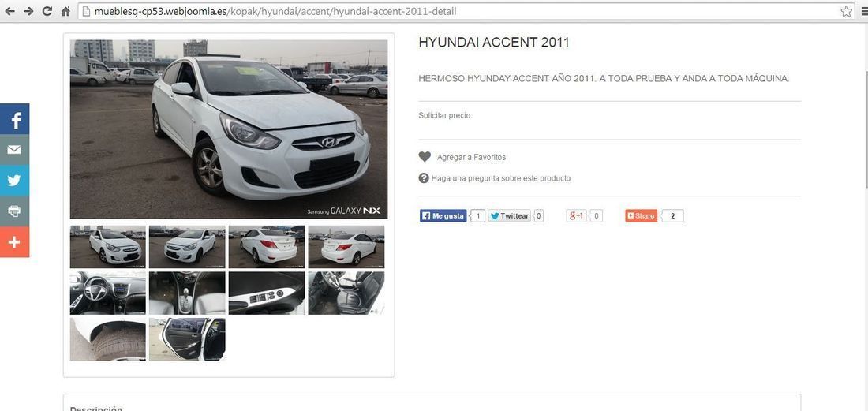Go forward with the browser forward arrow

(28, 11)
